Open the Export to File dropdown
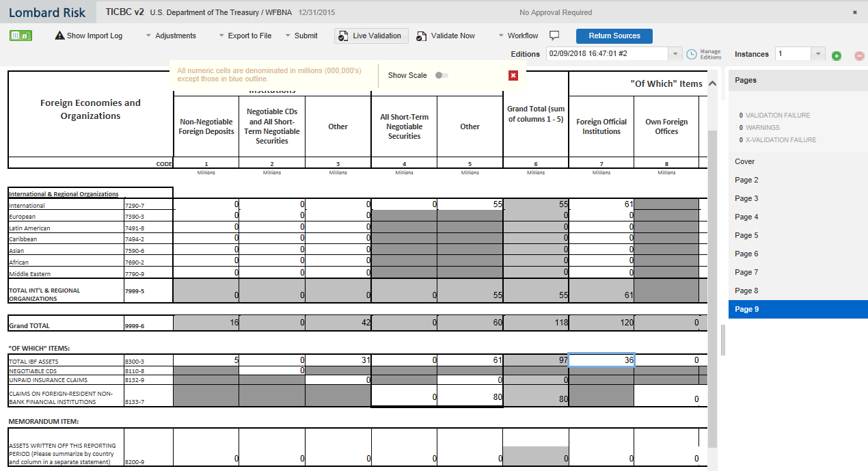Viewport: 868px width, 471px height. pos(245,36)
